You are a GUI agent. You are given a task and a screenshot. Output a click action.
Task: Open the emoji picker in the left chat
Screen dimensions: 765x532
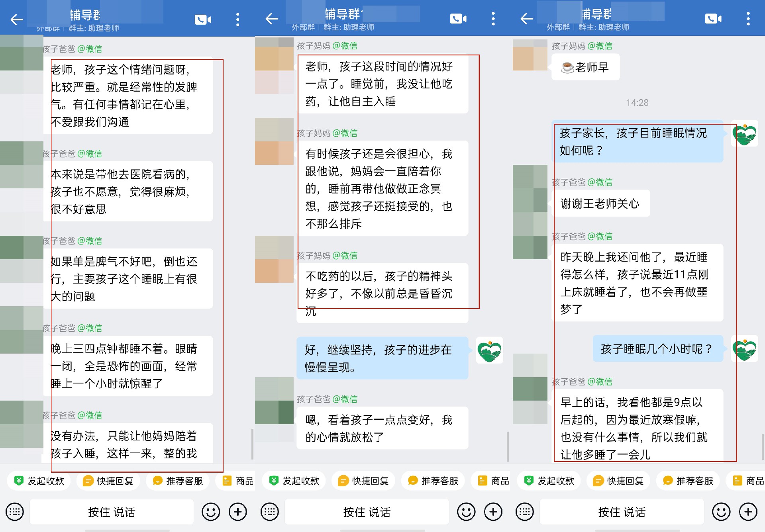[x=210, y=512]
